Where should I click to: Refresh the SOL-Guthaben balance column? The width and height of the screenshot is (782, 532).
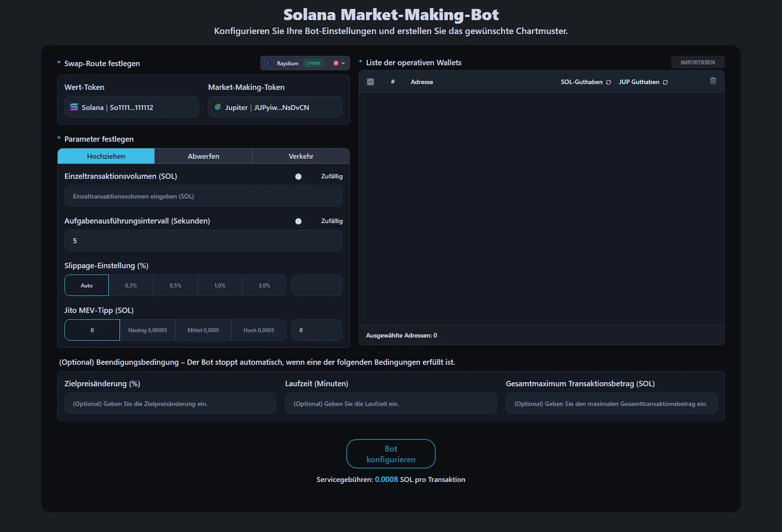[608, 82]
